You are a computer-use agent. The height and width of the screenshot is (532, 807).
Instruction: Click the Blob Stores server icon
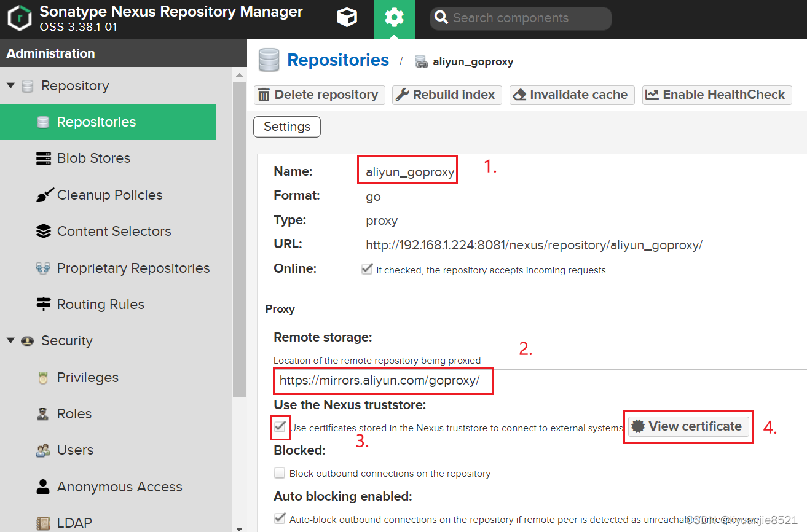[x=44, y=158]
